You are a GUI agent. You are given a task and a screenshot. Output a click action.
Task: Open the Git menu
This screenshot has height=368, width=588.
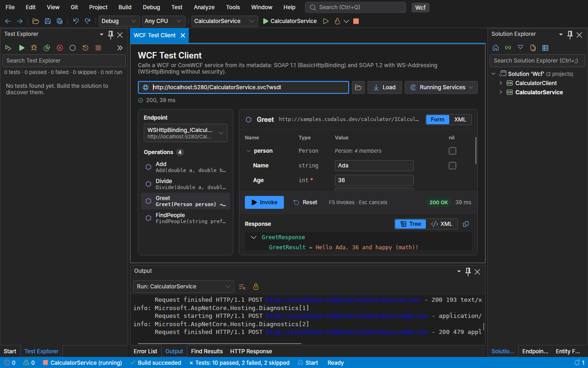74,7
